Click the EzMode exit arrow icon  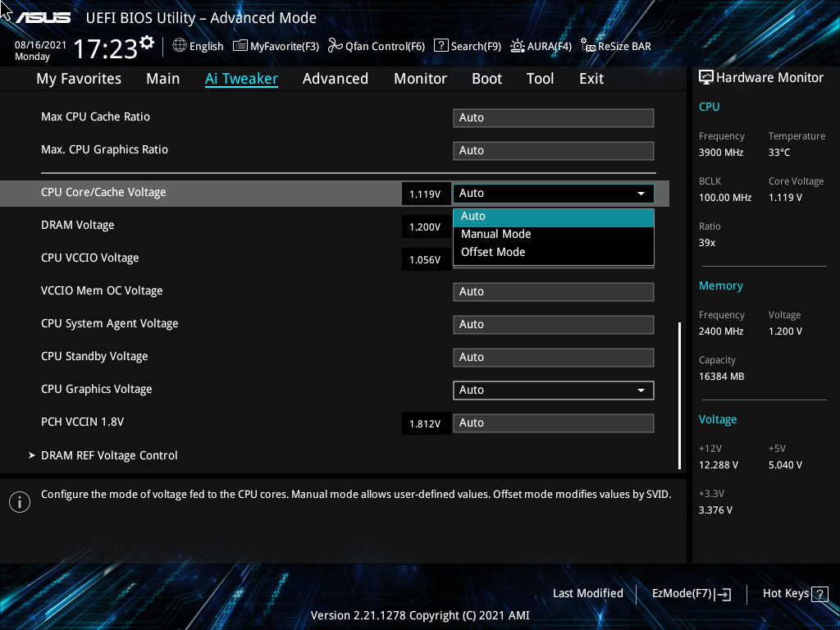[723, 594]
